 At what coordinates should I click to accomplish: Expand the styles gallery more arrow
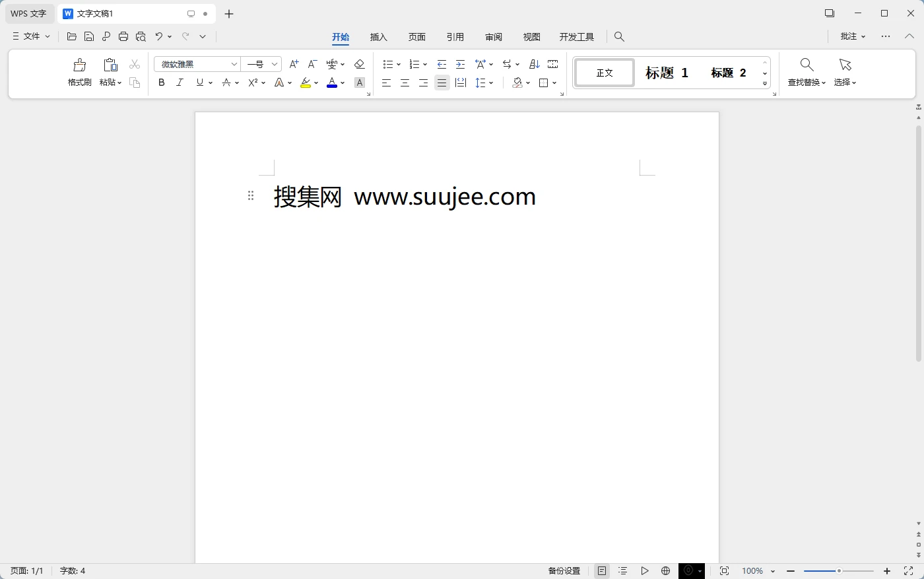pyautogui.click(x=765, y=84)
